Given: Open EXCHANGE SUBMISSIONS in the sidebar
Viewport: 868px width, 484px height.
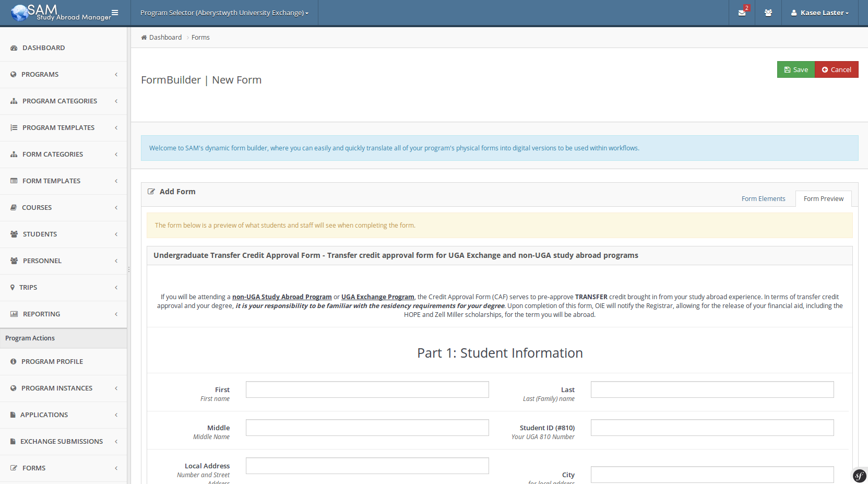Looking at the screenshot, I should [x=63, y=442].
